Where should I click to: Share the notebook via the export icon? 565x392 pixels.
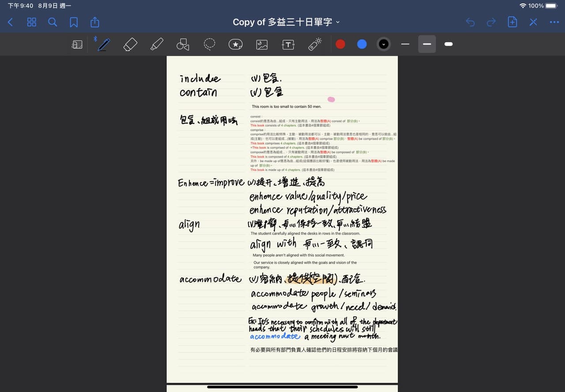coord(94,22)
